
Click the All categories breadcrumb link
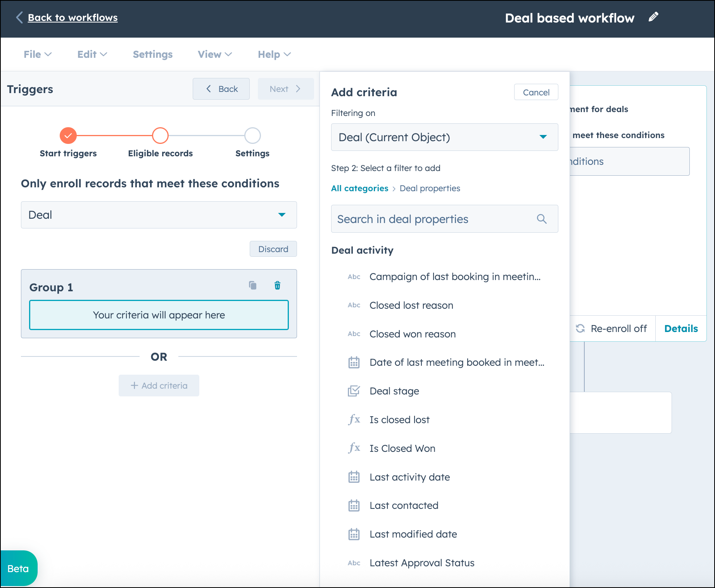tap(359, 189)
